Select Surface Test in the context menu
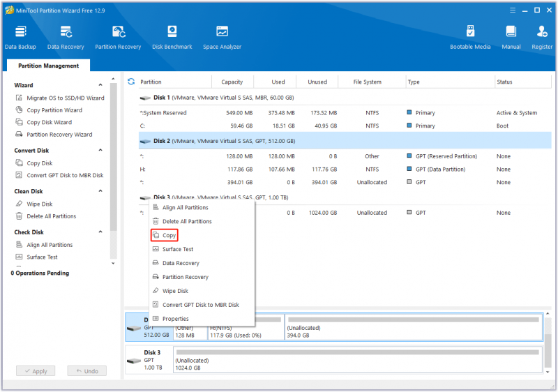The height and width of the screenshot is (392, 558). [178, 249]
